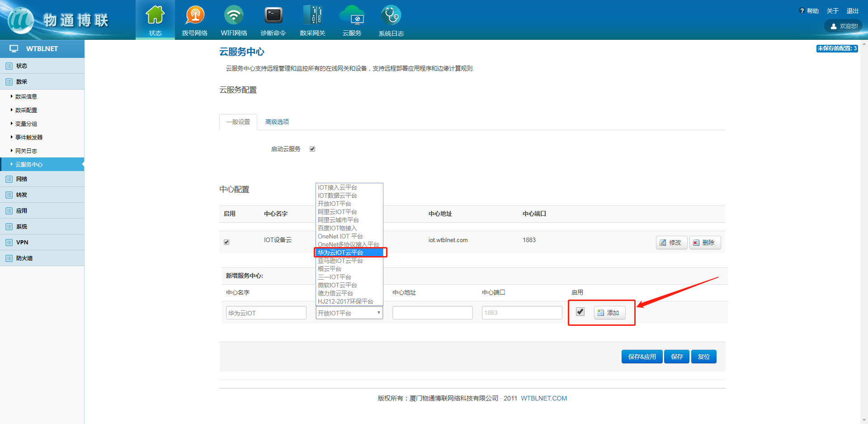Viewport: 868px width, 424px height.
Task: Switch to the 高级选项 tab
Action: click(x=277, y=122)
